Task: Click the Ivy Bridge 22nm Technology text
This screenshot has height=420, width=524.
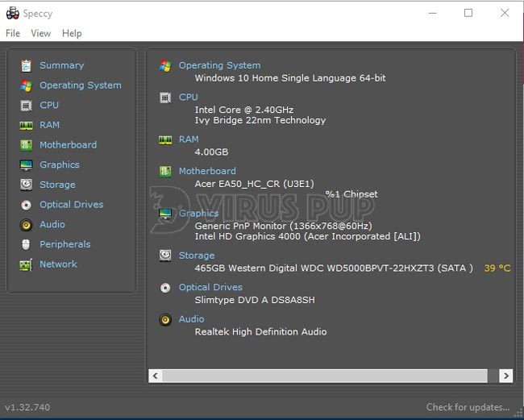Action: pos(260,120)
